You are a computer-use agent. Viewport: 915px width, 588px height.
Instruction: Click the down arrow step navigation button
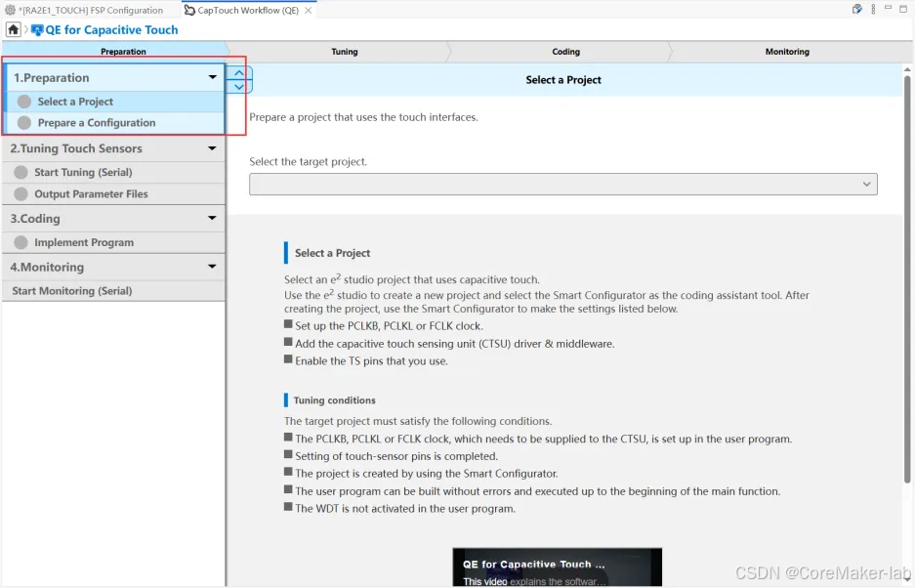point(238,87)
